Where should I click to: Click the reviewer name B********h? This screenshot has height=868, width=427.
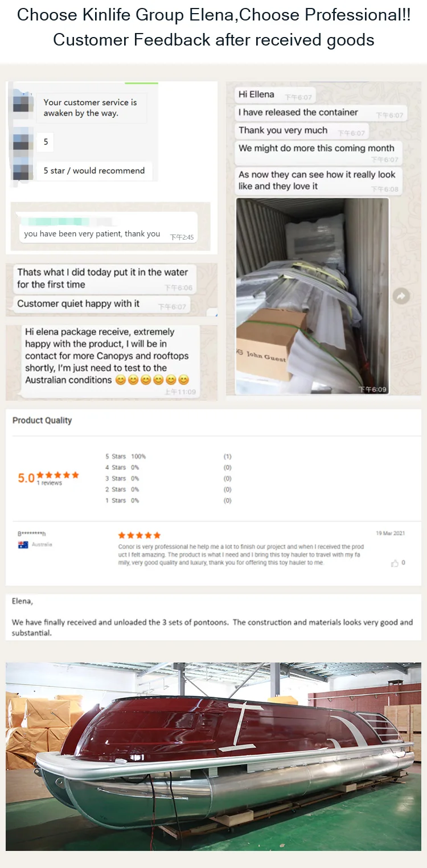[x=31, y=533]
